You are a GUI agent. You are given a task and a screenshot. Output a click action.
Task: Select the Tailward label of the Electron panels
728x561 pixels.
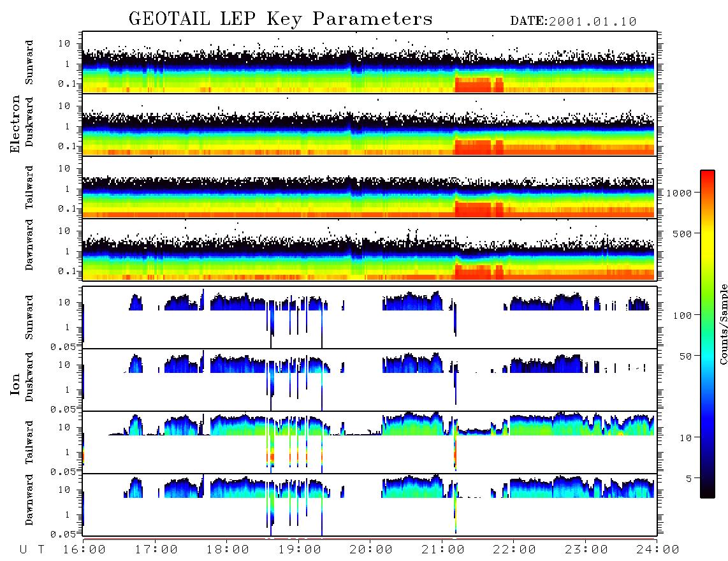point(29,187)
